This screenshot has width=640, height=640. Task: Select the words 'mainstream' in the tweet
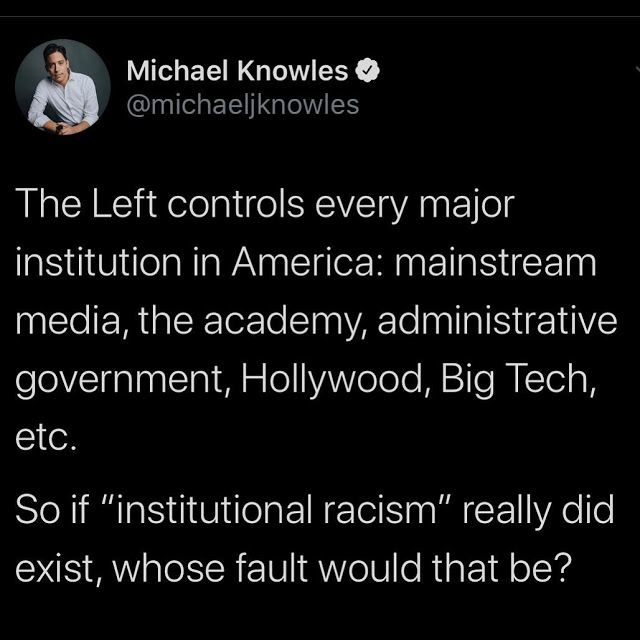[496, 262]
